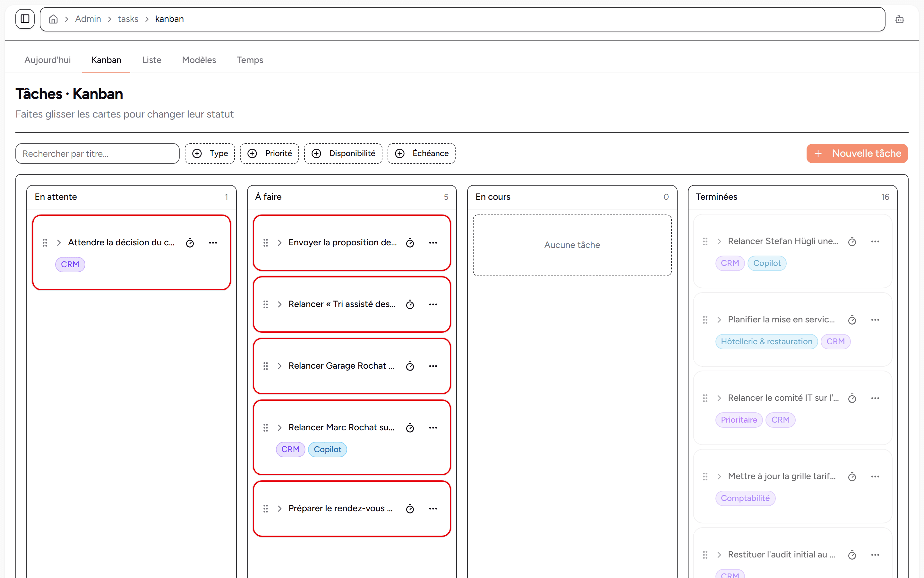Open more options for Mettre à jour la grille card

pyautogui.click(x=875, y=477)
